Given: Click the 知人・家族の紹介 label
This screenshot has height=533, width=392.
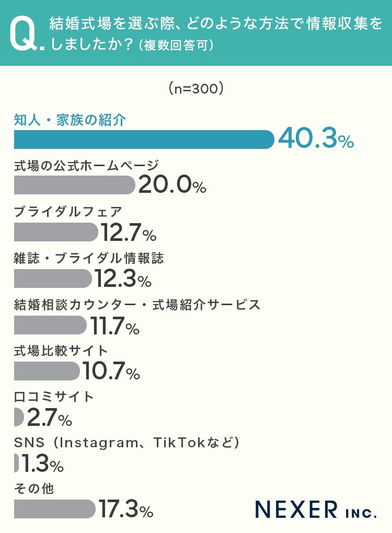Looking at the screenshot, I should tap(70, 120).
